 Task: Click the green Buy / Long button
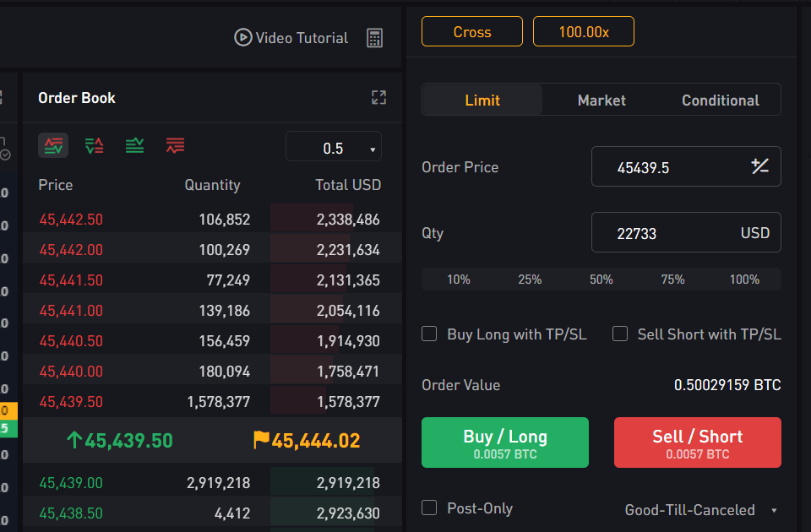click(x=505, y=442)
